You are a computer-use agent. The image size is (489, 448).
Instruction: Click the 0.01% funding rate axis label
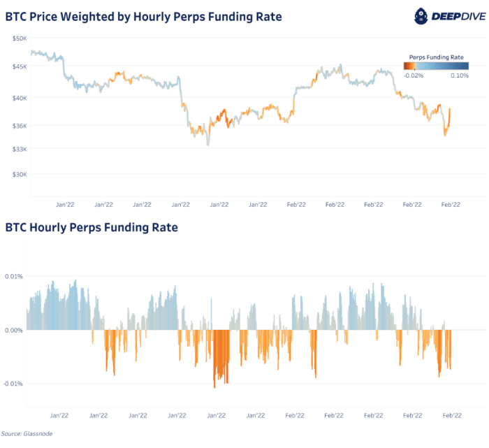(15, 276)
